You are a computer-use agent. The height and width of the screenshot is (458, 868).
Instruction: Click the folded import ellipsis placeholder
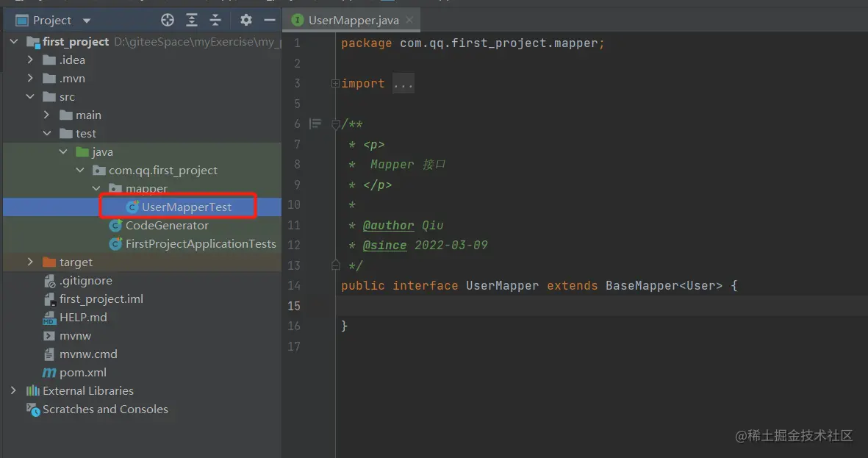point(403,84)
